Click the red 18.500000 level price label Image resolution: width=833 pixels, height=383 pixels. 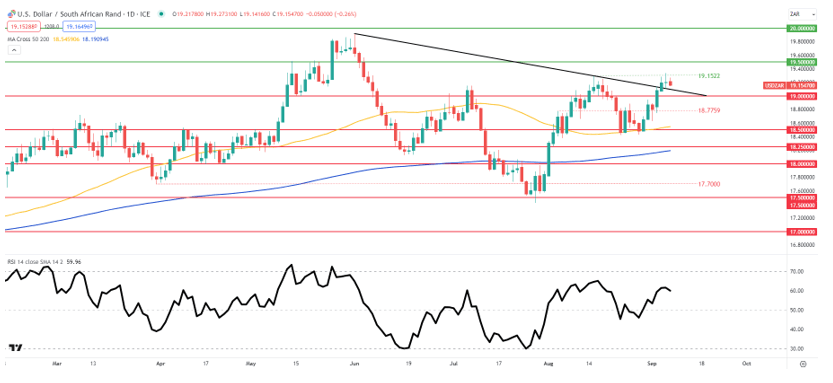pos(802,130)
